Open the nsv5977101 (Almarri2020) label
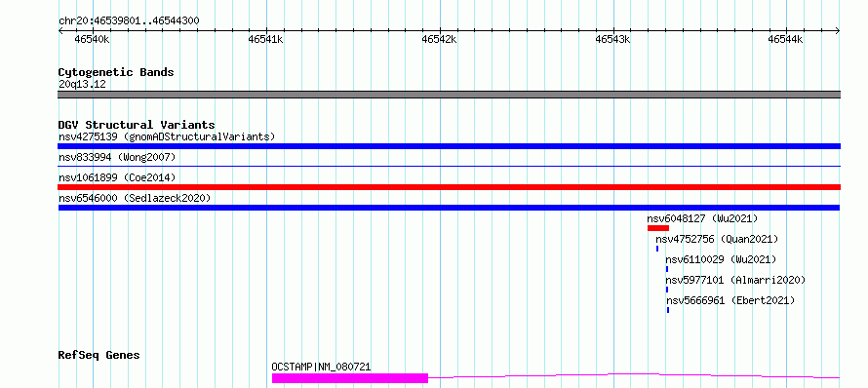Image resolution: width=868 pixels, height=388 pixels. click(735, 280)
